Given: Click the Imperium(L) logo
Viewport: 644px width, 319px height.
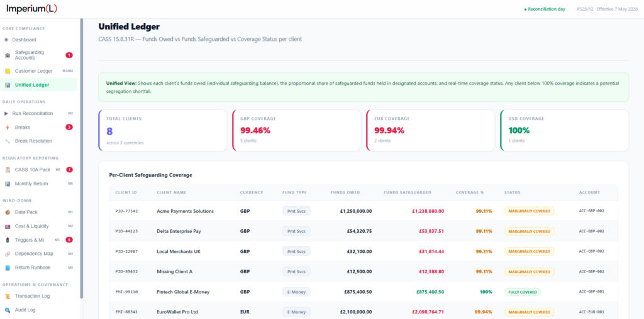Looking at the screenshot, I should click(32, 9).
